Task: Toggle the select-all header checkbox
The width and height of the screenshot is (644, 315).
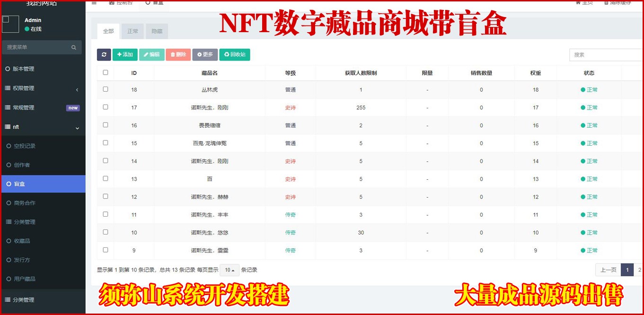Action: pyautogui.click(x=106, y=73)
